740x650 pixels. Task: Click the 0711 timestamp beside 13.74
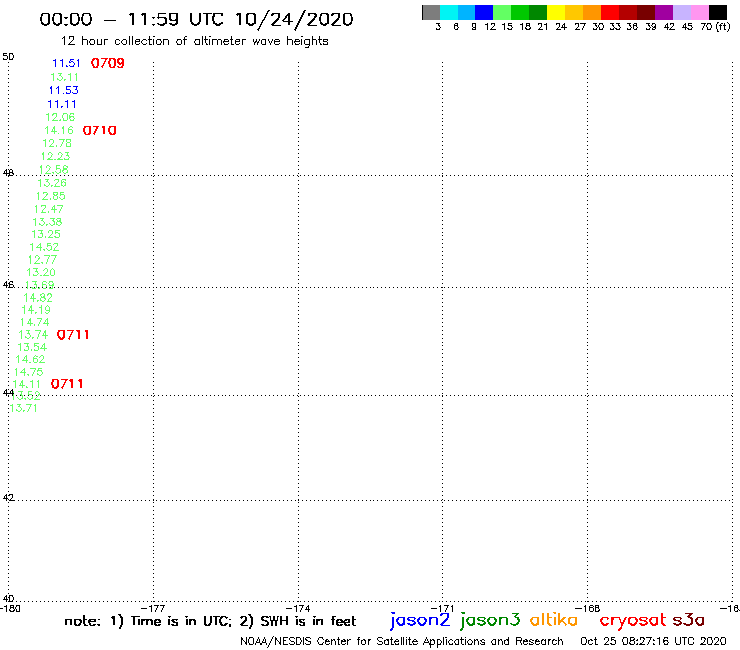(x=73, y=335)
